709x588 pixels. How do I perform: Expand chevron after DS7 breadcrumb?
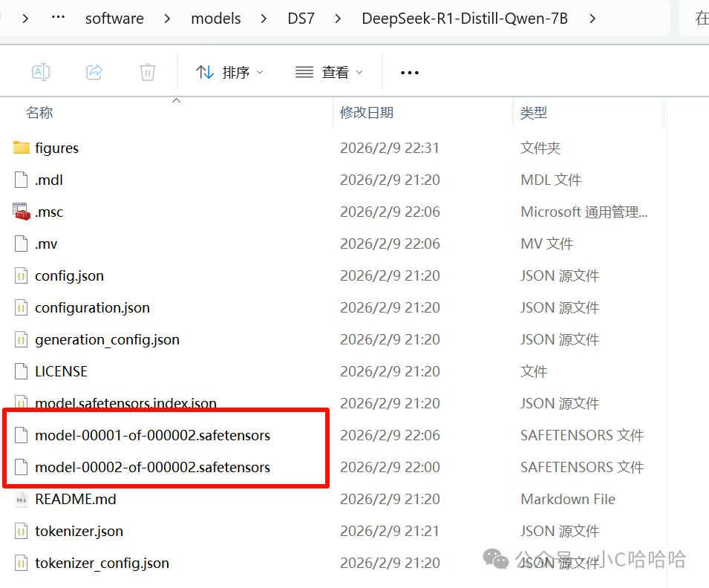point(338,19)
